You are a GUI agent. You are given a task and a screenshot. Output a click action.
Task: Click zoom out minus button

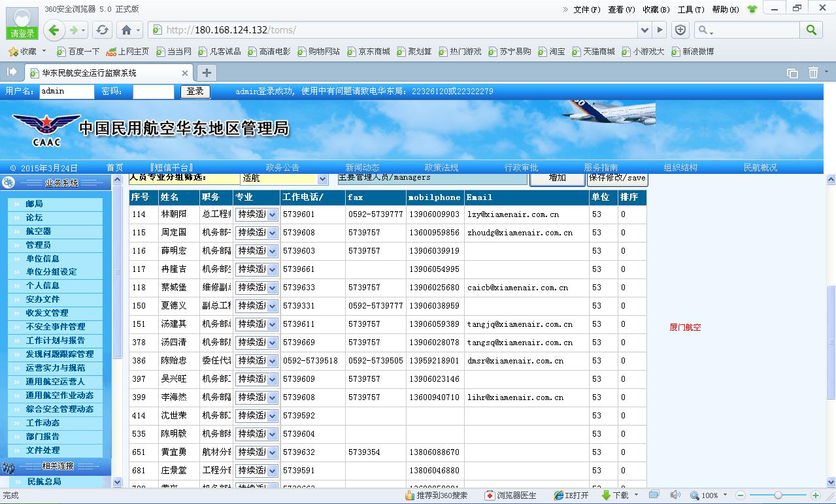tap(741, 496)
